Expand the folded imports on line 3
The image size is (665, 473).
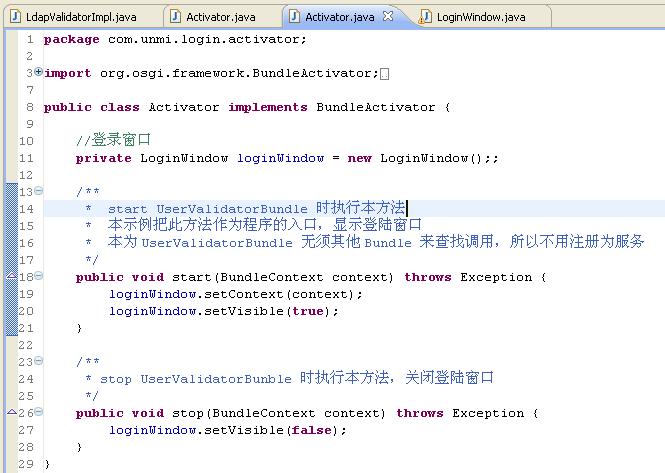tap(38, 72)
